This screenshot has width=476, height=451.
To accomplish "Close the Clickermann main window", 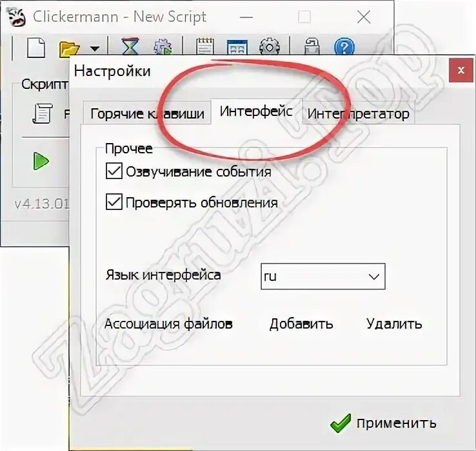I will (x=364, y=17).
